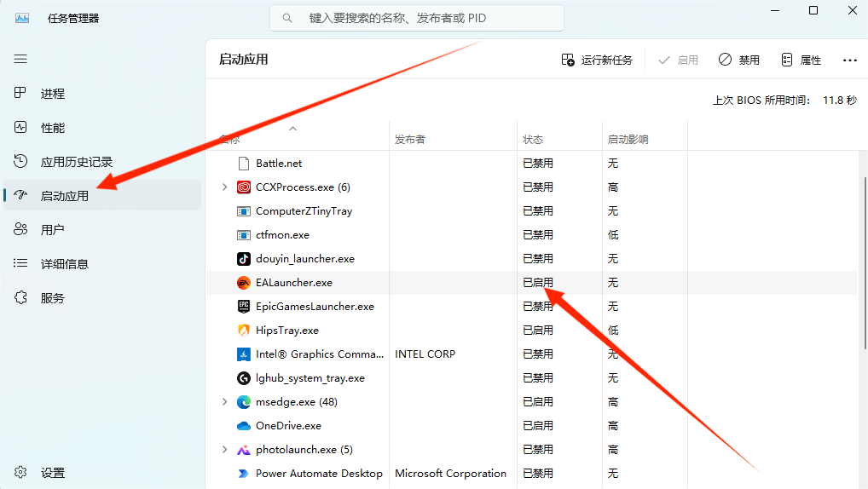This screenshot has height=489, width=868.
Task: Click the search box for name or PID
Action: (x=417, y=18)
